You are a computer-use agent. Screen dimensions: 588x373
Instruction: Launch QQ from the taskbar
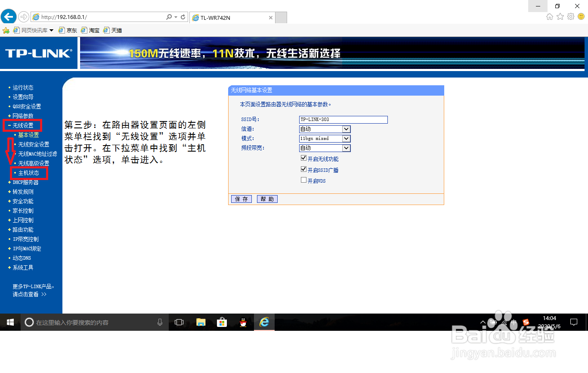pyautogui.click(x=243, y=322)
